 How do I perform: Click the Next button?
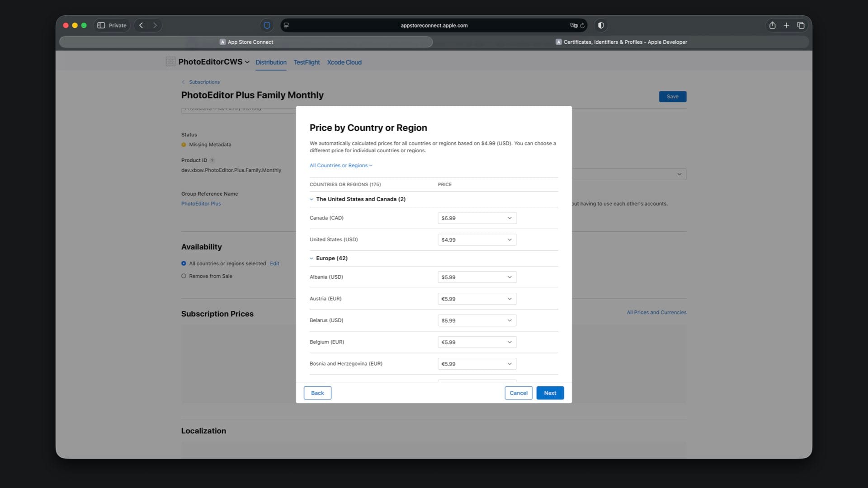tap(550, 393)
